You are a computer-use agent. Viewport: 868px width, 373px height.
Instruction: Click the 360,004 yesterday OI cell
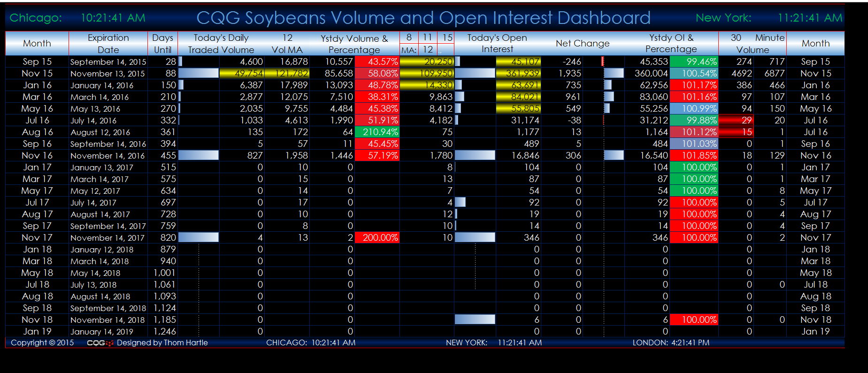(x=647, y=73)
